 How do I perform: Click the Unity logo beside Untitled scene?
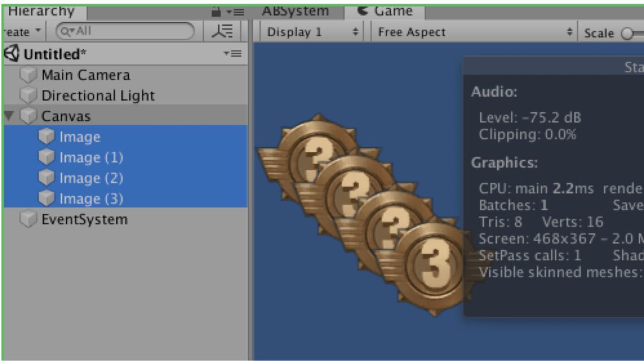click(x=12, y=54)
